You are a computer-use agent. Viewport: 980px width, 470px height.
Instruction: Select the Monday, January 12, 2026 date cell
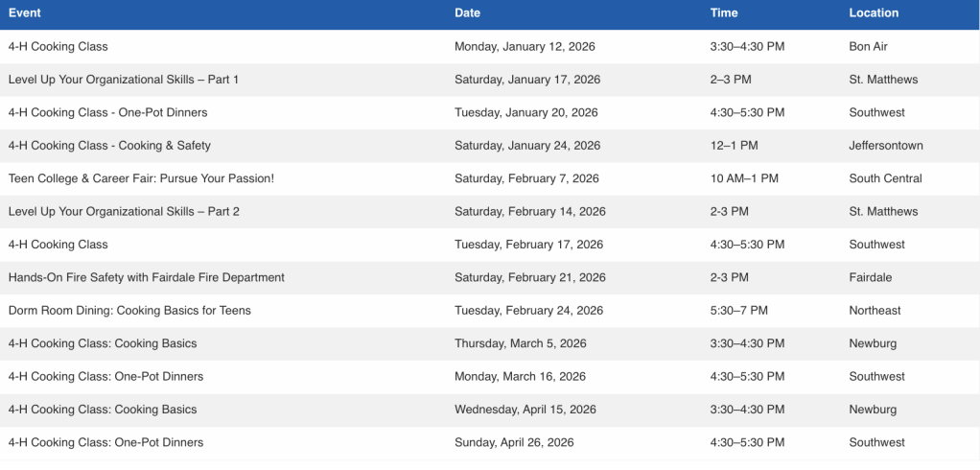525,46
